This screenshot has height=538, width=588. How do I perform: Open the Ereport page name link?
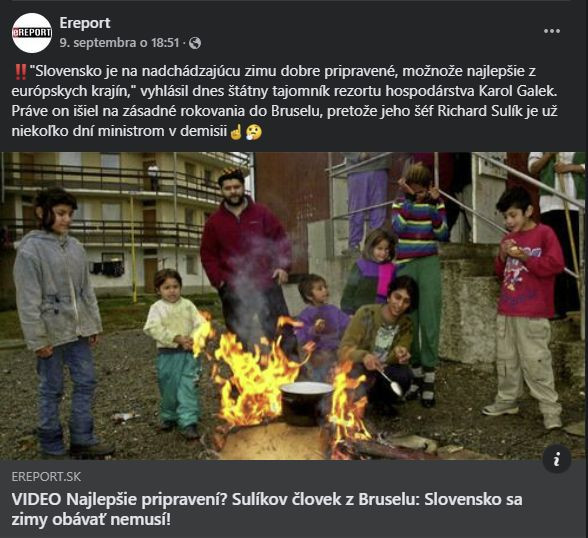[x=85, y=23]
